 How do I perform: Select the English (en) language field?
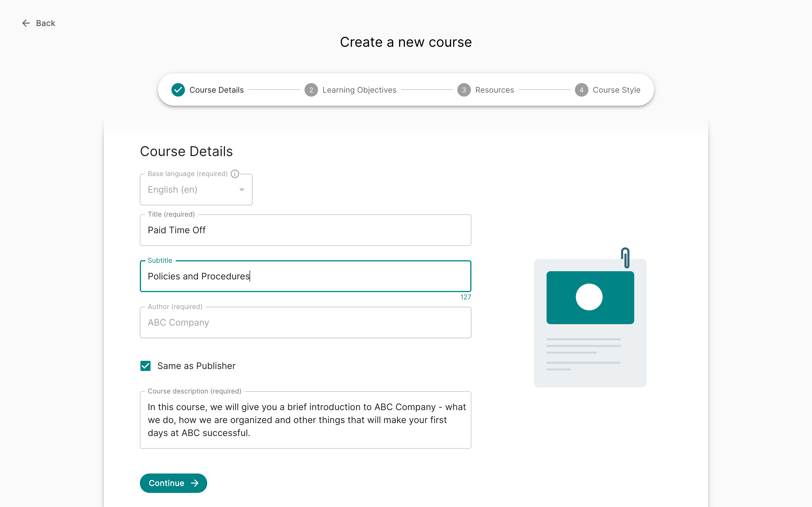pyautogui.click(x=196, y=190)
